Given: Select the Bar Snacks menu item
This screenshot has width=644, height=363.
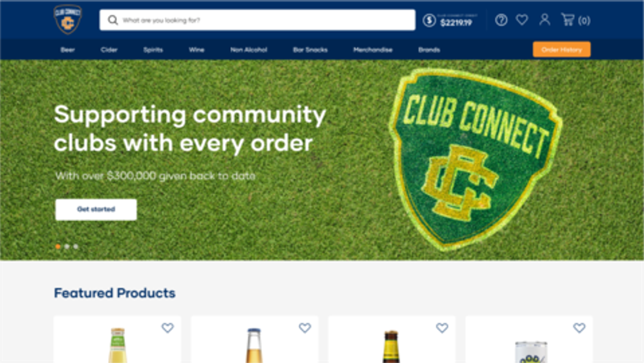Looking at the screenshot, I should (310, 50).
